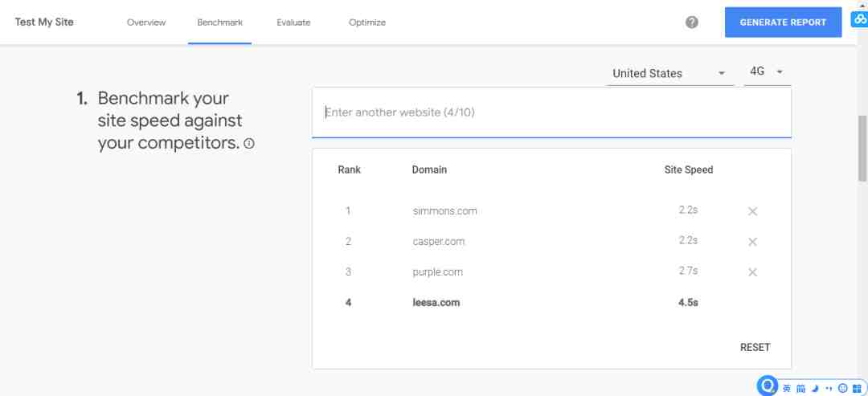Image resolution: width=868 pixels, height=396 pixels.
Task: Open the help question mark icon
Action: [x=691, y=22]
